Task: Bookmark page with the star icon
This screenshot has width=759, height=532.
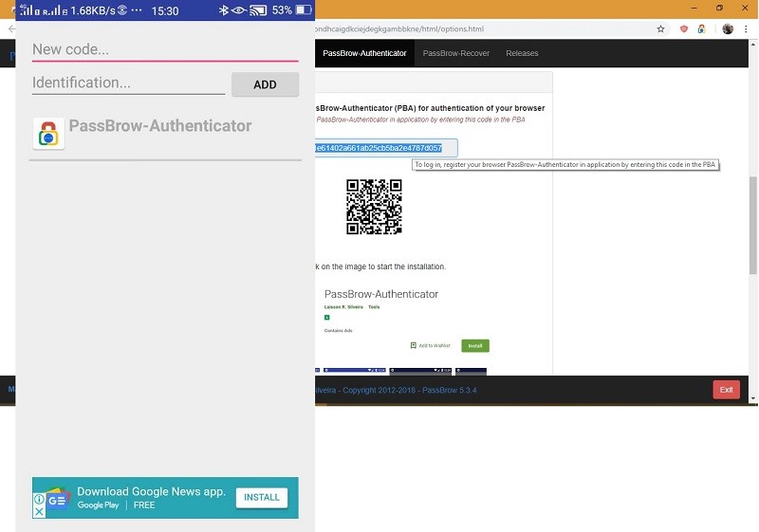Action: (660, 29)
